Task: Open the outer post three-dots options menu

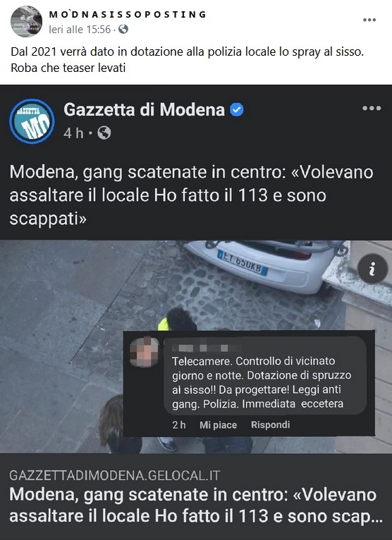Action: point(369,20)
